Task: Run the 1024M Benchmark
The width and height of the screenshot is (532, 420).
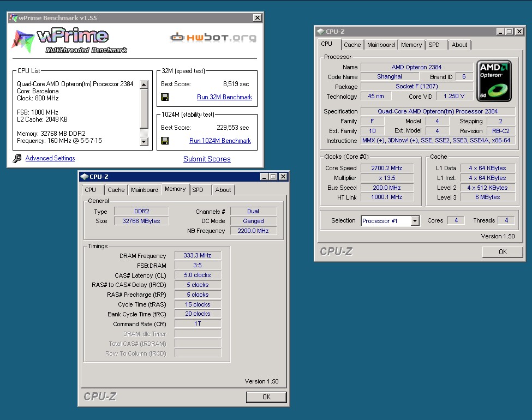Action: pos(220,141)
